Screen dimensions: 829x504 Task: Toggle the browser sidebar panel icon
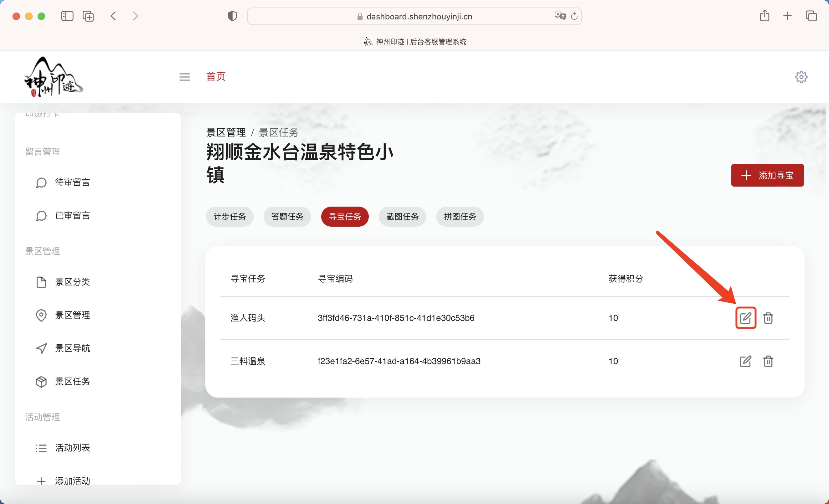tap(67, 16)
